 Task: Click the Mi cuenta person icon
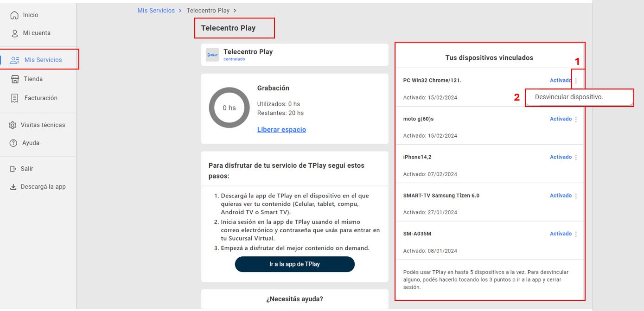15,33
